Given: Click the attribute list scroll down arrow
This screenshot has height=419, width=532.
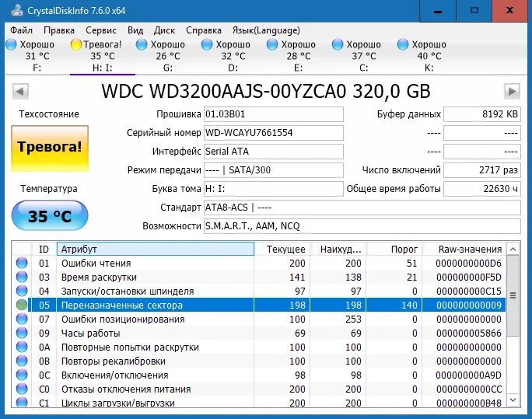Looking at the screenshot, I should 513,400.
